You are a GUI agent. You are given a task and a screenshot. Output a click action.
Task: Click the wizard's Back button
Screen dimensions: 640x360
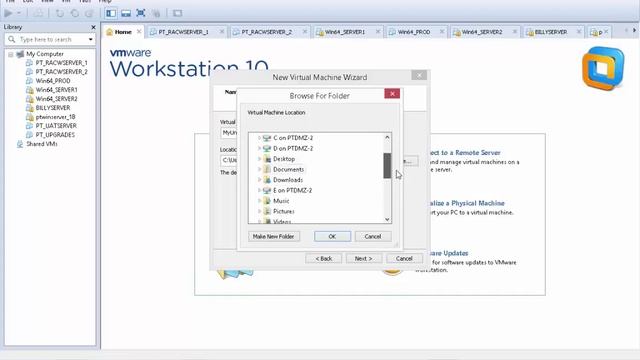323,258
